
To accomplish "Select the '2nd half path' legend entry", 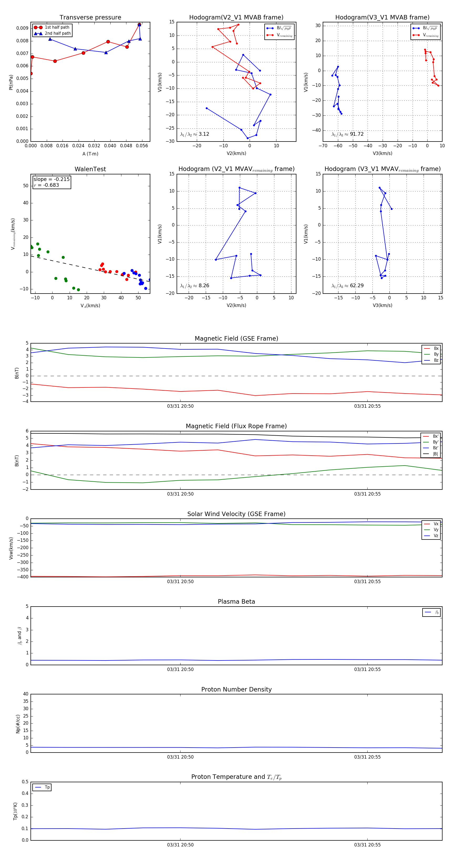I will (52, 33).
